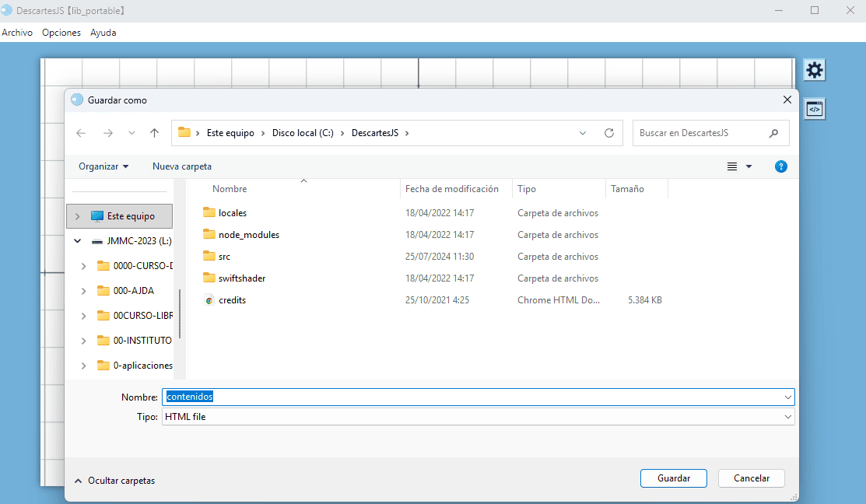Click the search magnifier icon

click(773, 133)
